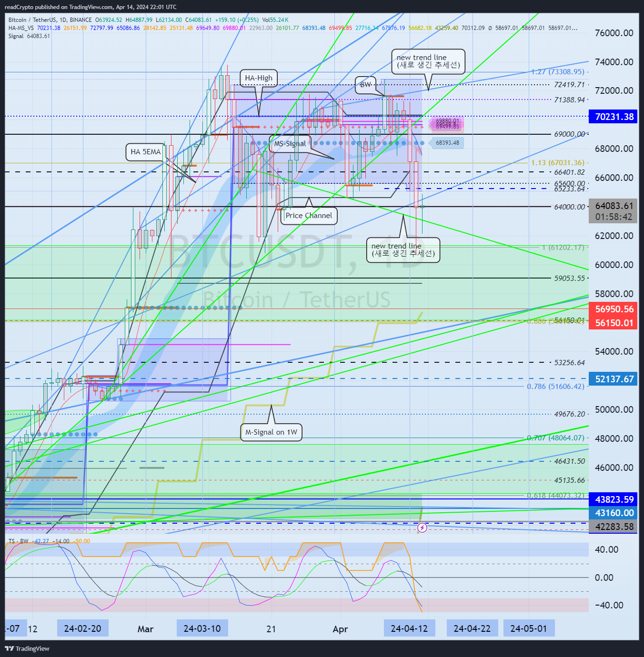Select the 59053.55 level label
This screenshot has height=657, width=644.
click(570, 279)
